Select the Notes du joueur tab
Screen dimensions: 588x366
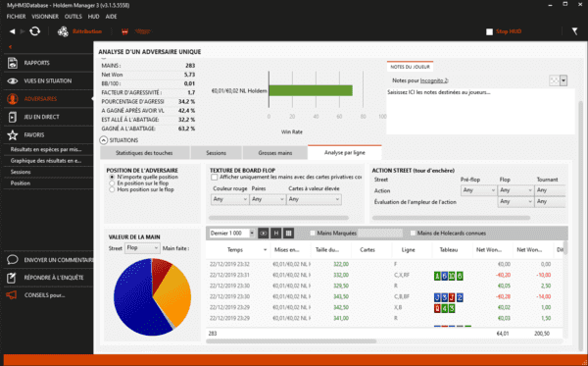point(410,67)
